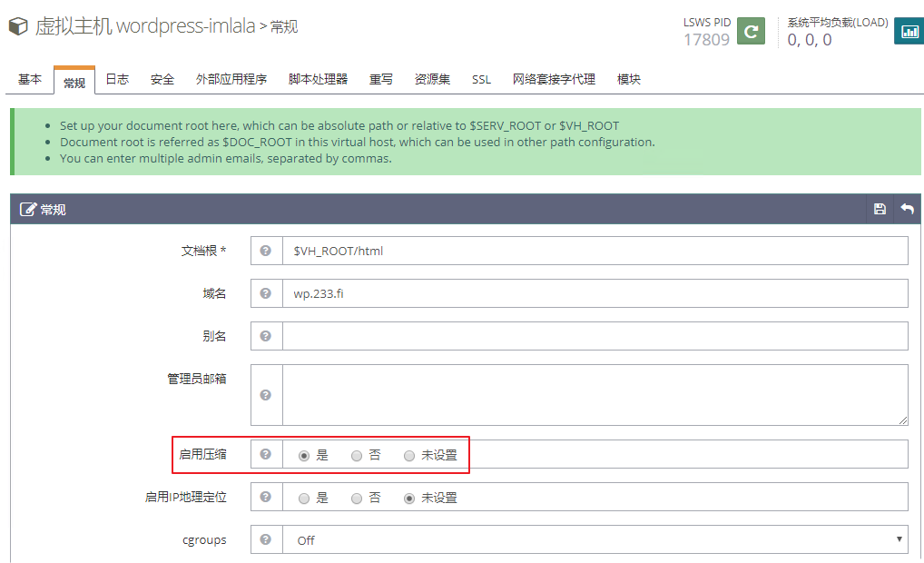
Task: Click the system load value 0, 0, 0
Action: pos(810,39)
